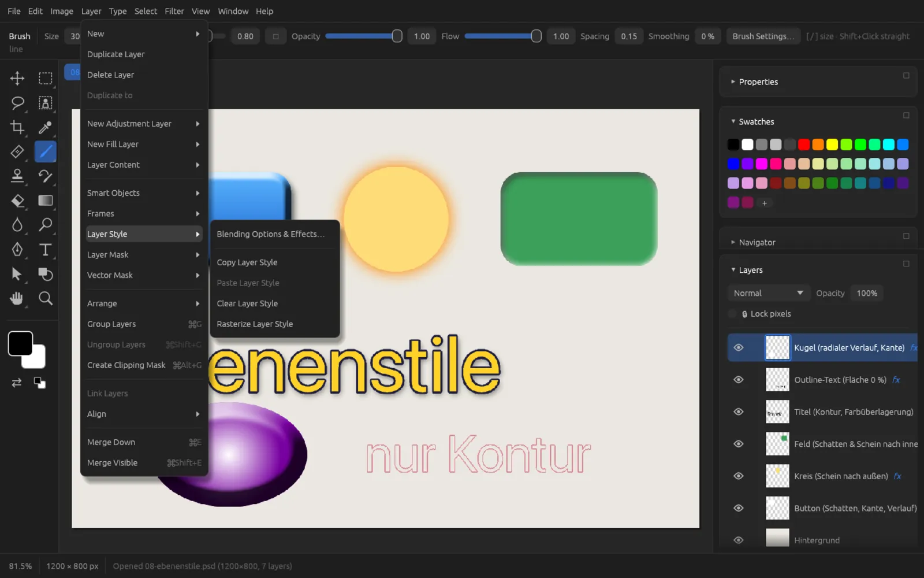
Task: Select the Eraser tool
Action: pyautogui.click(x=17, y=201)
